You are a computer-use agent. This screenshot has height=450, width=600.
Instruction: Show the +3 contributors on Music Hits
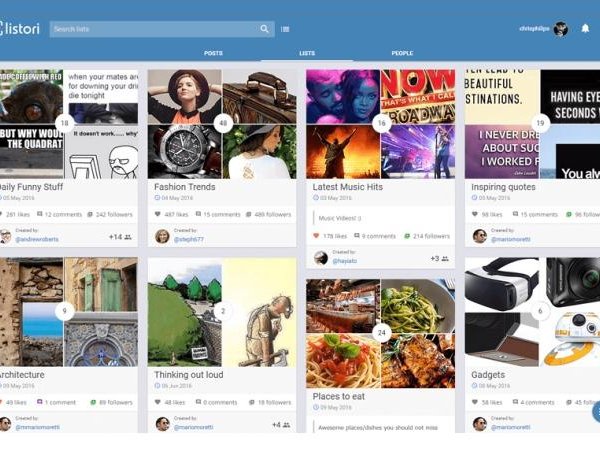click(438, 258)
